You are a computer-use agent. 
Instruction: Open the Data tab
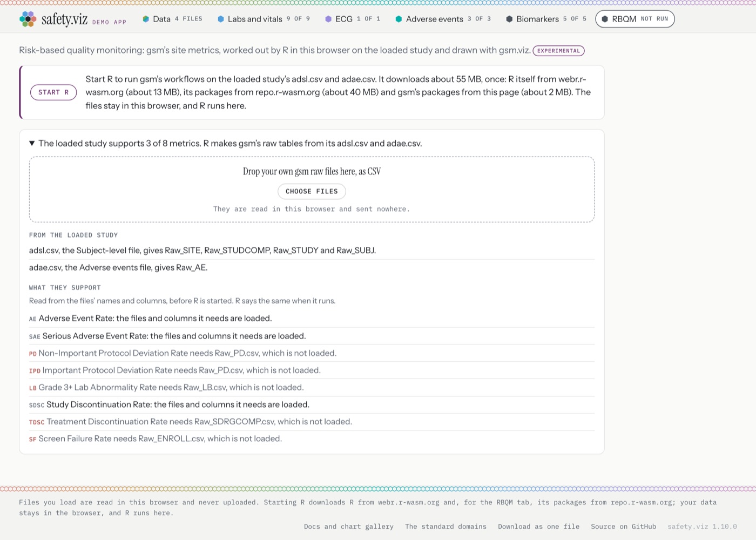172,19
